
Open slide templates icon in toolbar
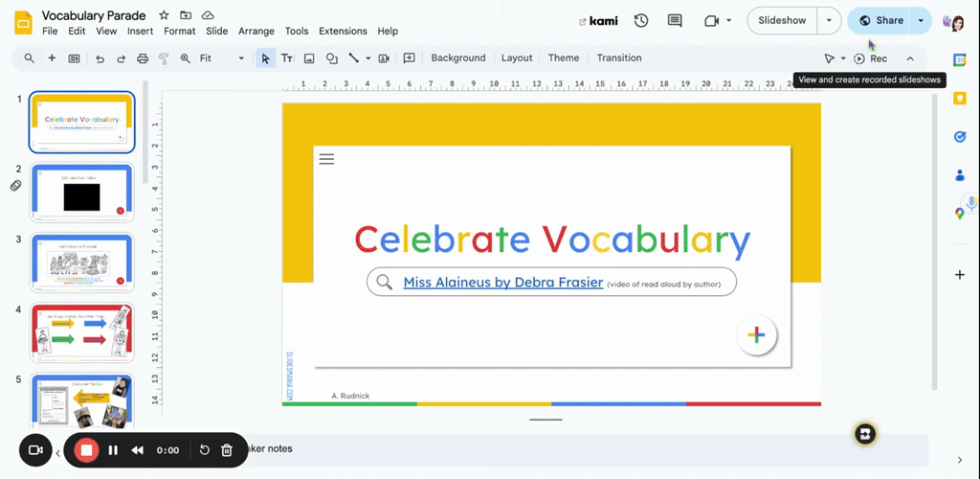pos(74,58)
